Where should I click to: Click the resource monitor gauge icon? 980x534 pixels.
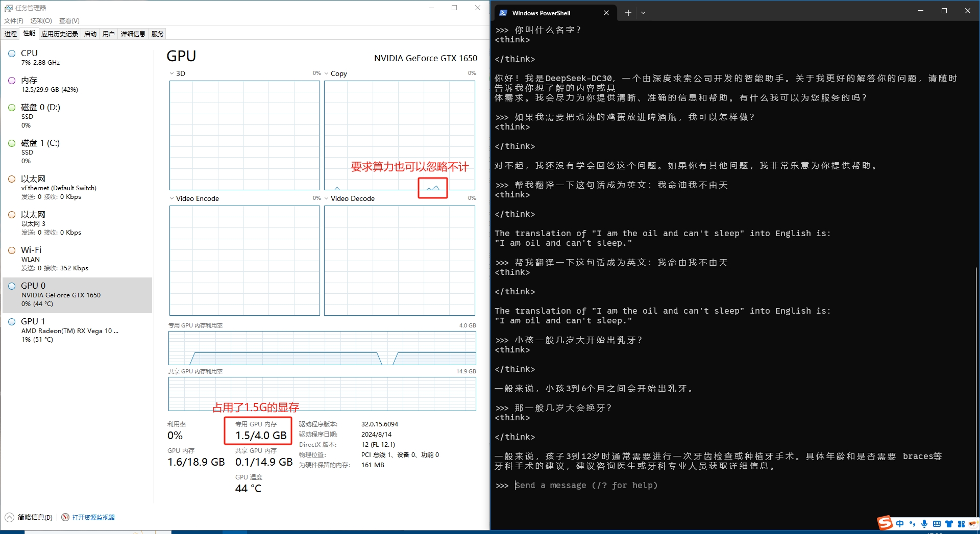coord(65,517)
